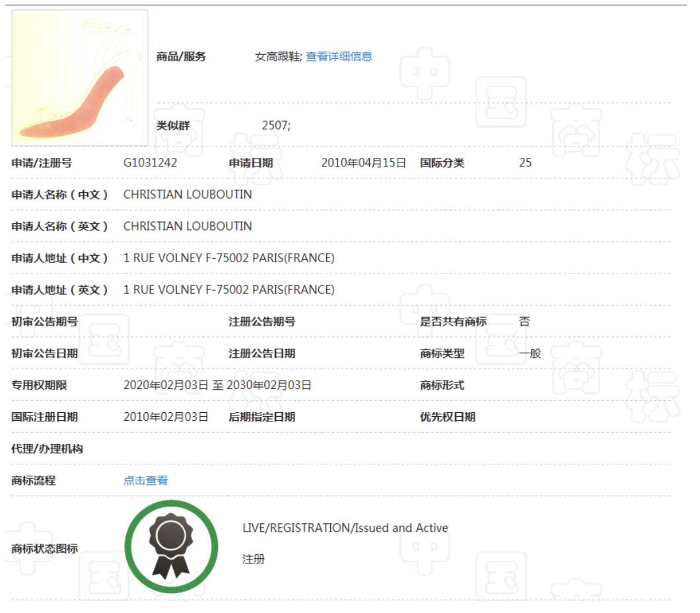Click the 注册 status text below the badge

(x=254, y=559)
